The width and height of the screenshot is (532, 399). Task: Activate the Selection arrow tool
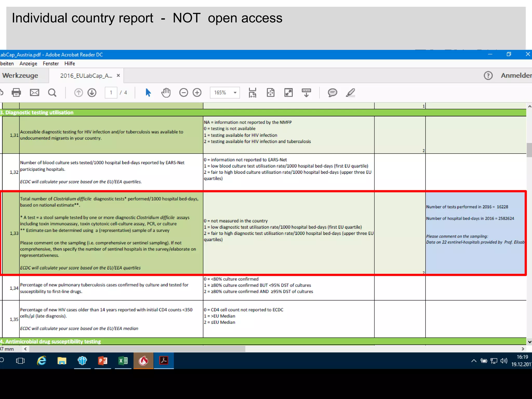[x=148, y=92]
